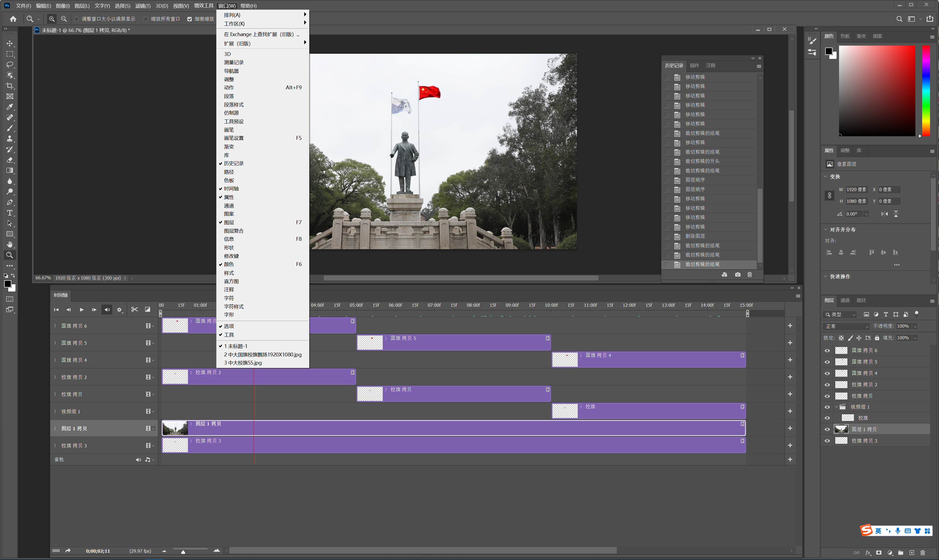Click delete layer trash icon
The width and height of the screenshot is (939, 560).
tap(922, 553)
